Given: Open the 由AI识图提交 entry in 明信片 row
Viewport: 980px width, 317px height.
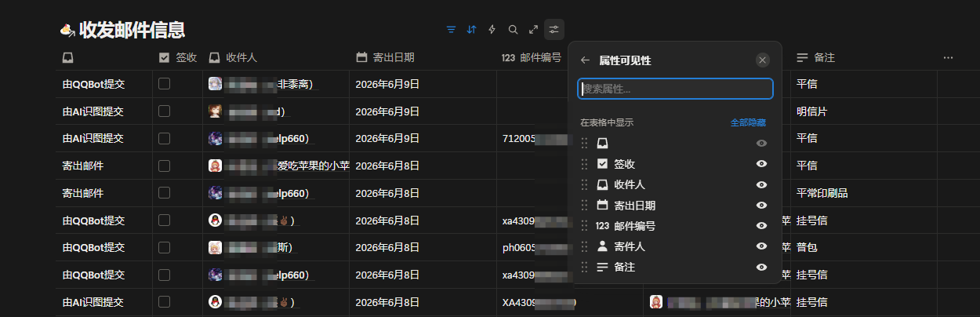Looking at the screenshot, I should pos(93,111).
